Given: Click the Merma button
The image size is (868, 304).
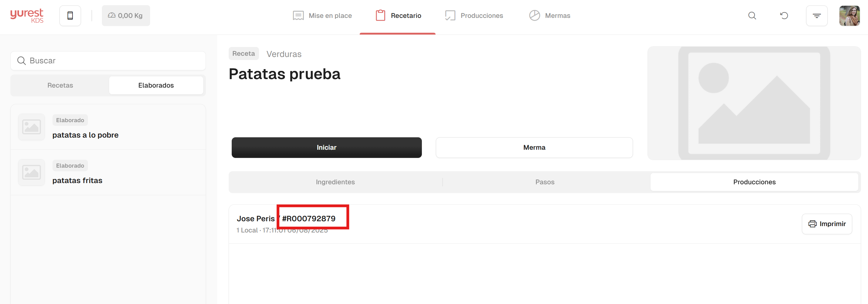Looking at the screenshot, I should pyautogui.click(x=534, y=148).
